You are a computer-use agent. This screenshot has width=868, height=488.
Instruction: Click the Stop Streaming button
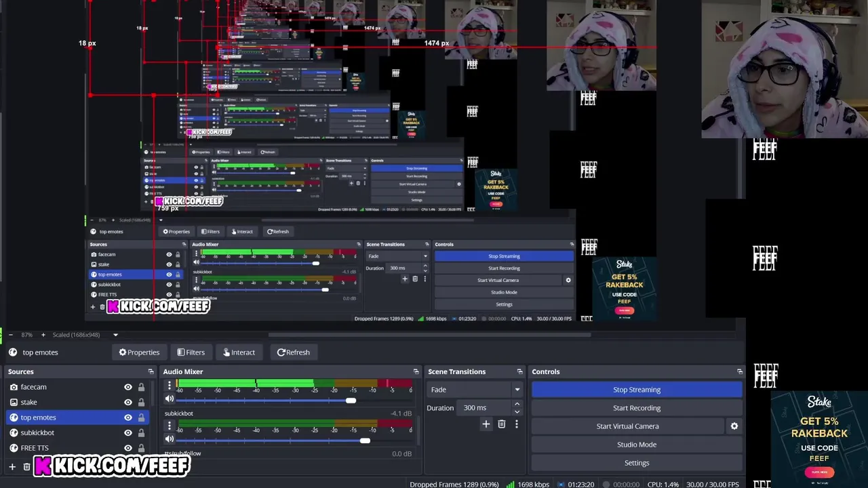pos(637,390)
